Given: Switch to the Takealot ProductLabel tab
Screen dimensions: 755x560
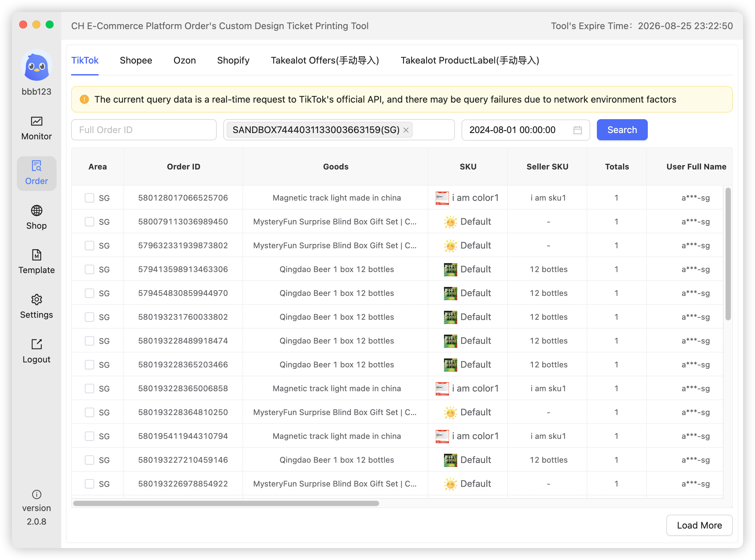Looking at the screenshot, I should (470, 61).
